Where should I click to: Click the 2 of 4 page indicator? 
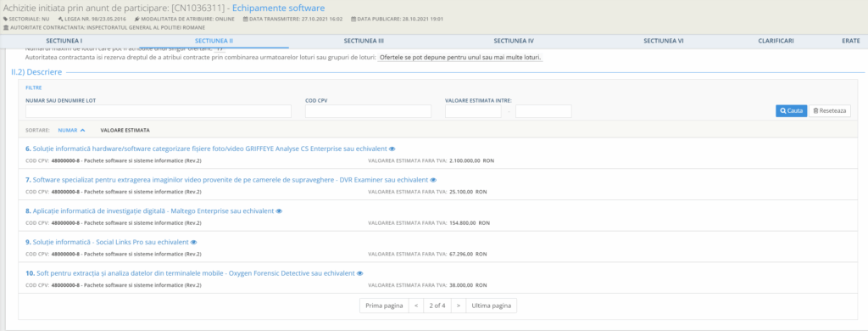click(x=437, y=306)
